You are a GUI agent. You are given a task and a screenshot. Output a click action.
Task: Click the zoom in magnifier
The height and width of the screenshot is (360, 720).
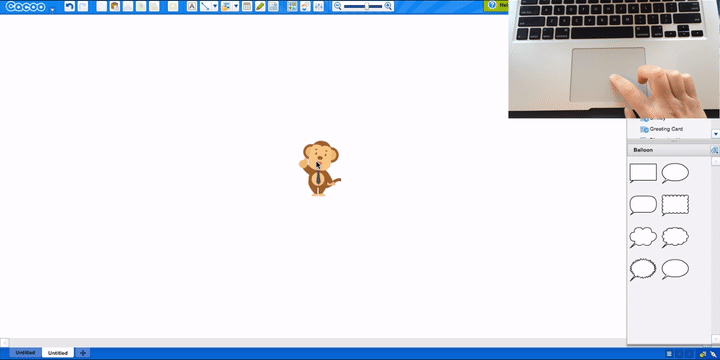point(388,6)
